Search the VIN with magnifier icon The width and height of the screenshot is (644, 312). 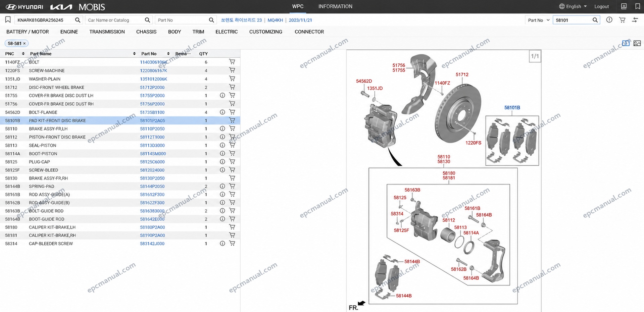coord(78,20)
